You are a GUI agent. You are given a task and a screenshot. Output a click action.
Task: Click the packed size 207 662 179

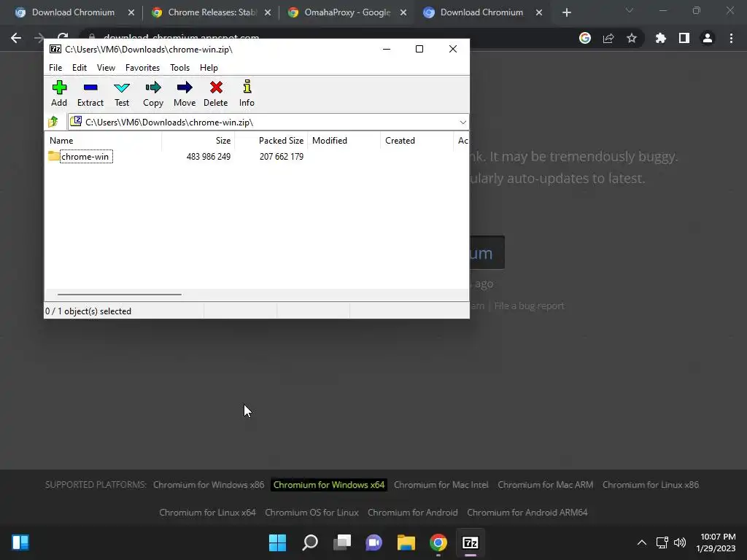(x=281, y=157)
